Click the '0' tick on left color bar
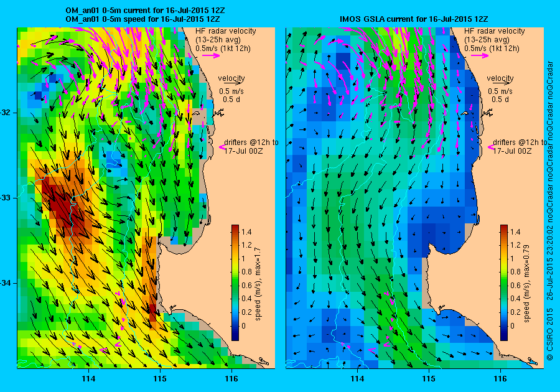The image size is (560, 392). click(243, 325)
